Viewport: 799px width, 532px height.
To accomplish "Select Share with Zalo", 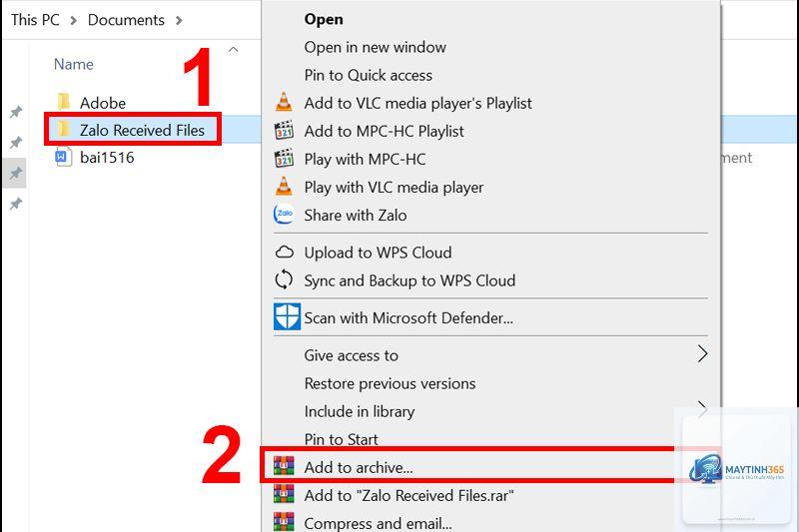I will (x=356, y=216).
